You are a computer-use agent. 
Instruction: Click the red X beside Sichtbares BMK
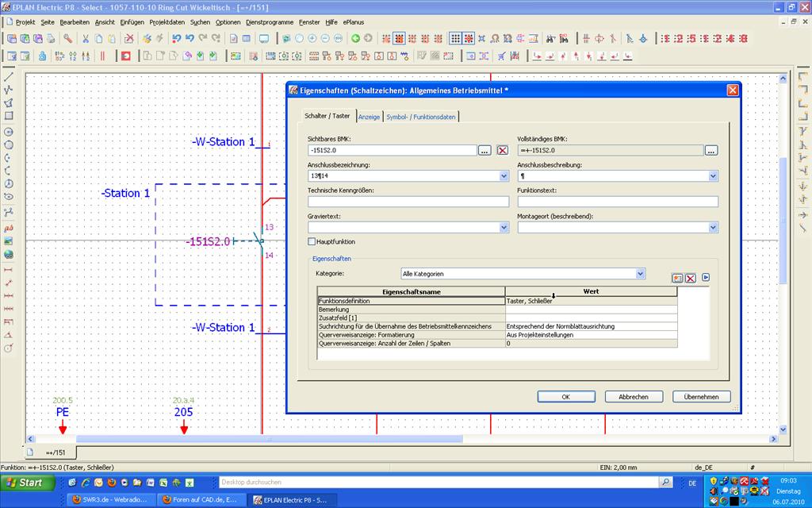(502, 150)
